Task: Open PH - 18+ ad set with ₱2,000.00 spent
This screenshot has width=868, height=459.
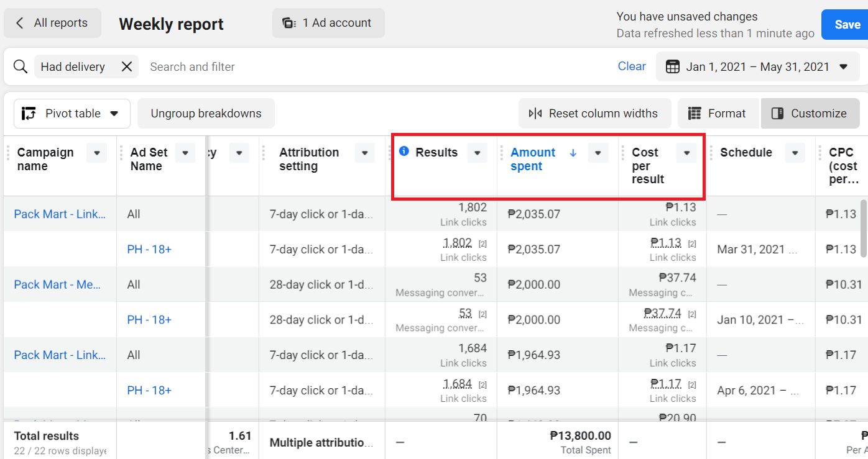Action: 149,320
